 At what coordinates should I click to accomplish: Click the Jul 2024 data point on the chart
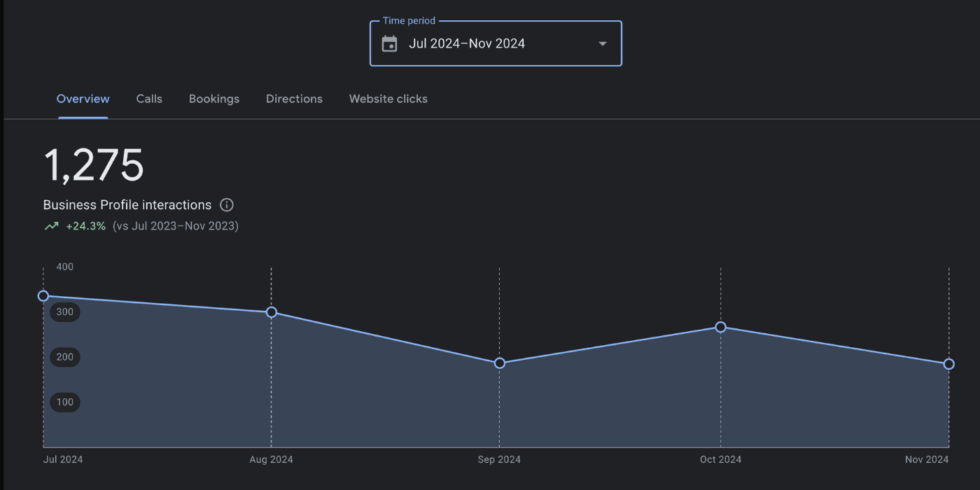(43, 295)
